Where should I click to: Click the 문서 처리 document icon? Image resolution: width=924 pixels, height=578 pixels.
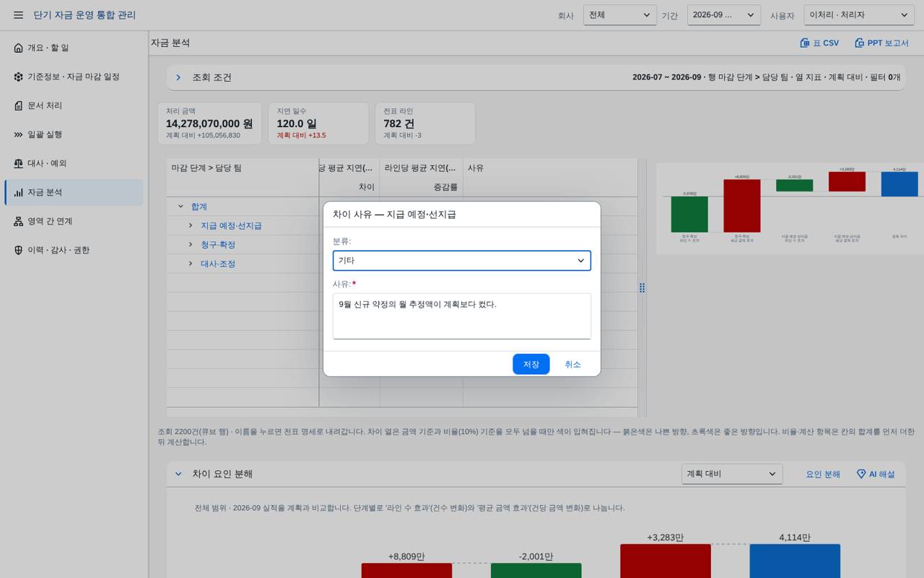point(19,105)
